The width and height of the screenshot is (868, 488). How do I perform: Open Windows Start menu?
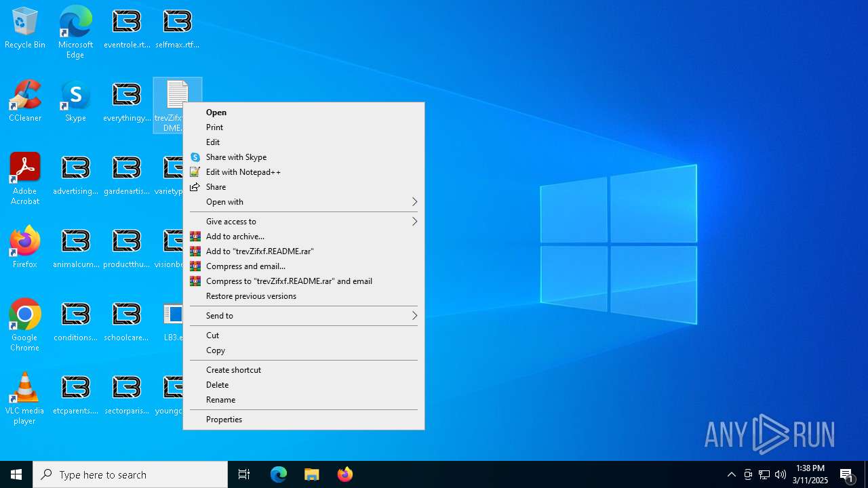[16, 474]
